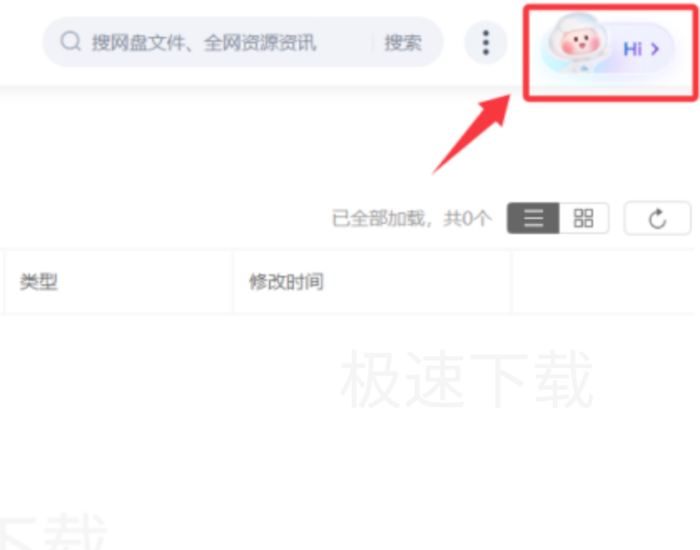
Task: Sort by the 类型 column header
Action: (x=38, y=282)
